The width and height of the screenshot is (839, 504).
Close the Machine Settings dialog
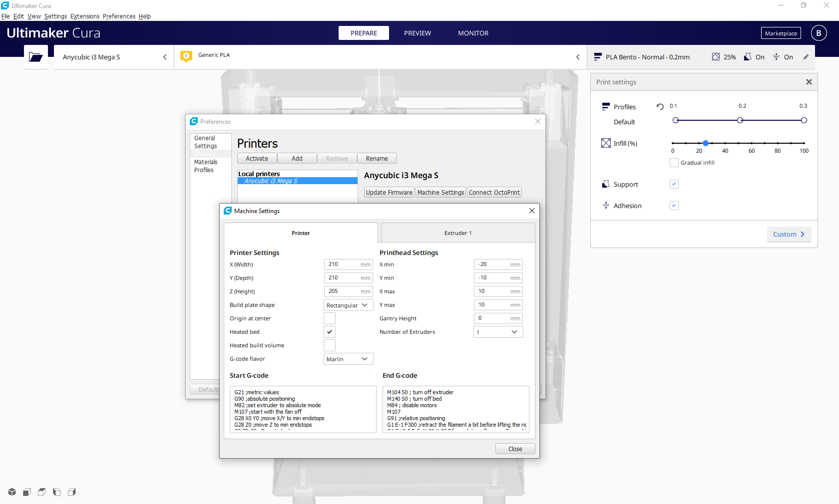pos(532,211)
